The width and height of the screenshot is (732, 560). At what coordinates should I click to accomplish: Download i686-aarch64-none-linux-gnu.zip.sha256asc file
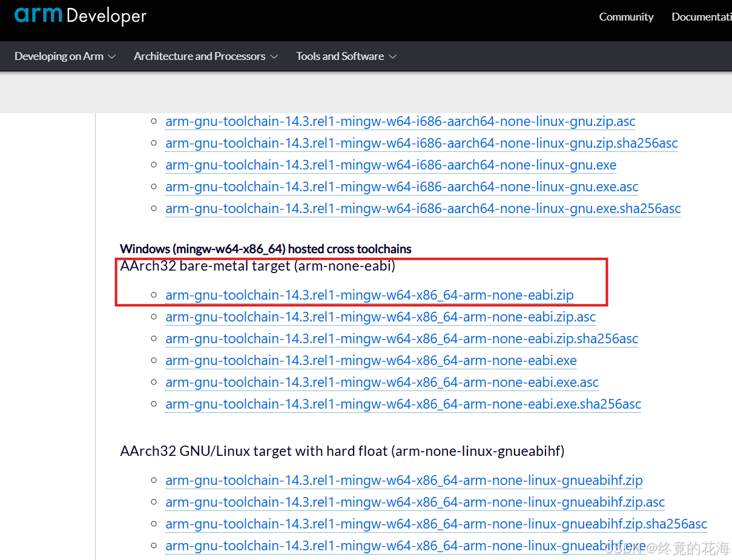point(421,143)
